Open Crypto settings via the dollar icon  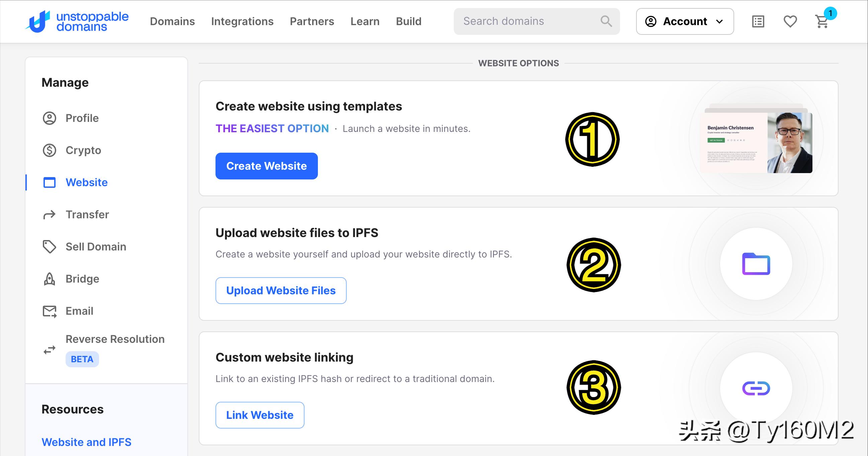(49, 150)
